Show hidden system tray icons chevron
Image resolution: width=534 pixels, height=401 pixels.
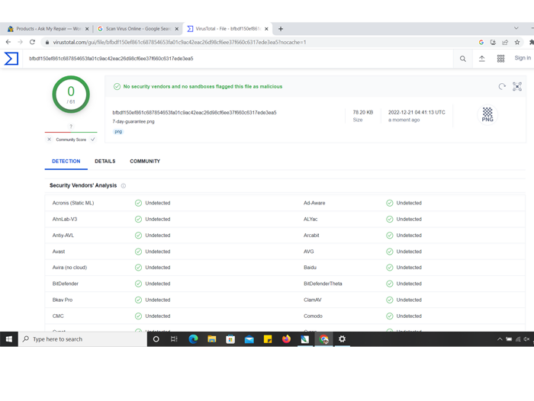click(x=500, y=339)
